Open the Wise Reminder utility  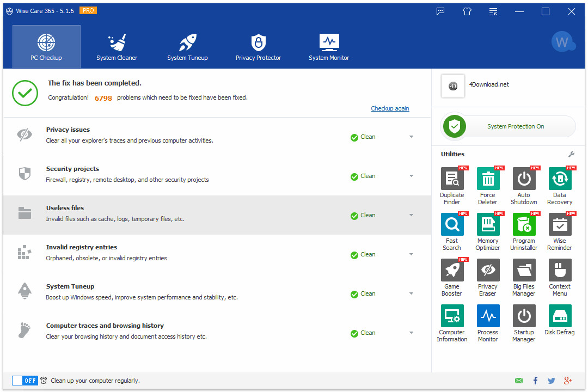(x=560, y=225)
